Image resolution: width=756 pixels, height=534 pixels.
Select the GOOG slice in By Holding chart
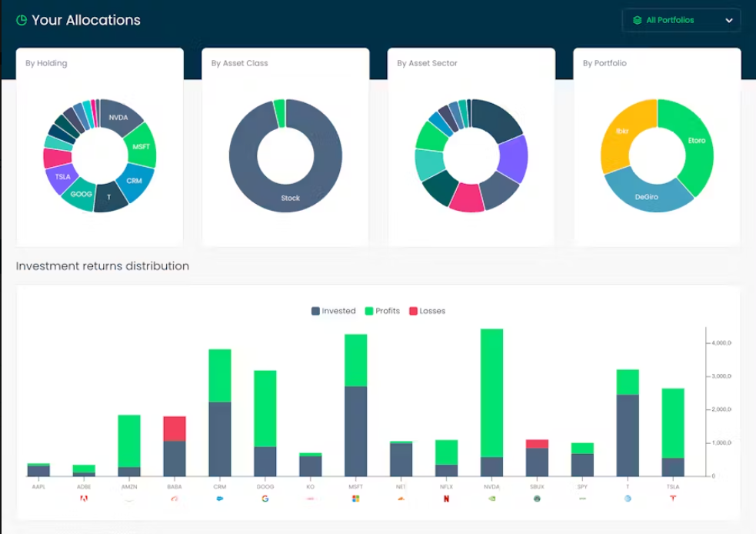click(79, 194)
